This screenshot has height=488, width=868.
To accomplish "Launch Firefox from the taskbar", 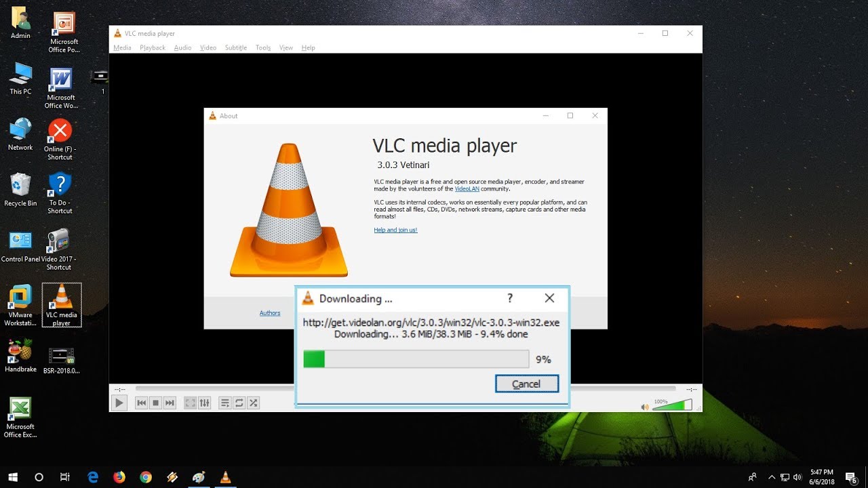I will (x=119, y=477).
